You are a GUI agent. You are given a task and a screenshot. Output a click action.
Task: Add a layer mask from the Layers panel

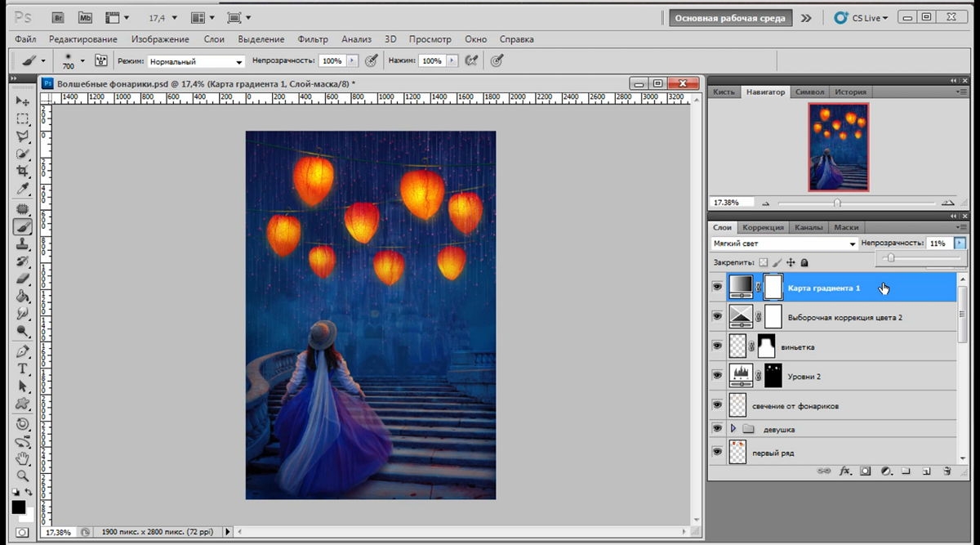pyautogui.click(x=866, y=471)
